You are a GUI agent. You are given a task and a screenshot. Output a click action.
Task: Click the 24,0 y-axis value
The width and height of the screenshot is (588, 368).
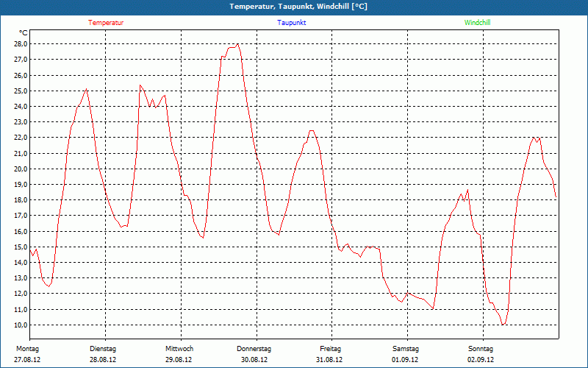[x=21, y=107]
